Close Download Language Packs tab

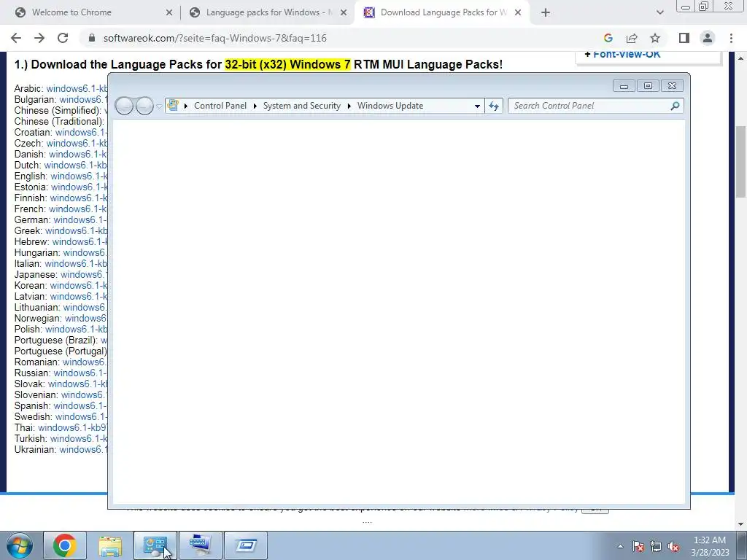pos(518,12)
